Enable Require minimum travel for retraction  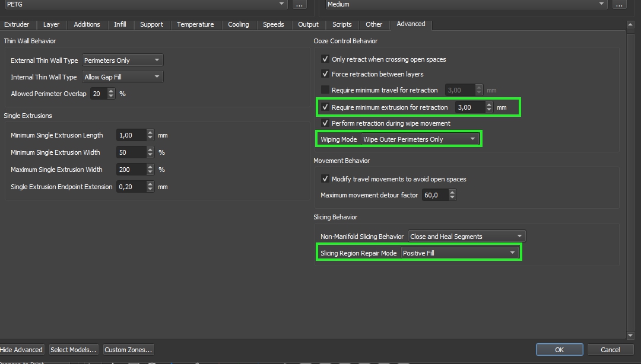tap(325, 90)
